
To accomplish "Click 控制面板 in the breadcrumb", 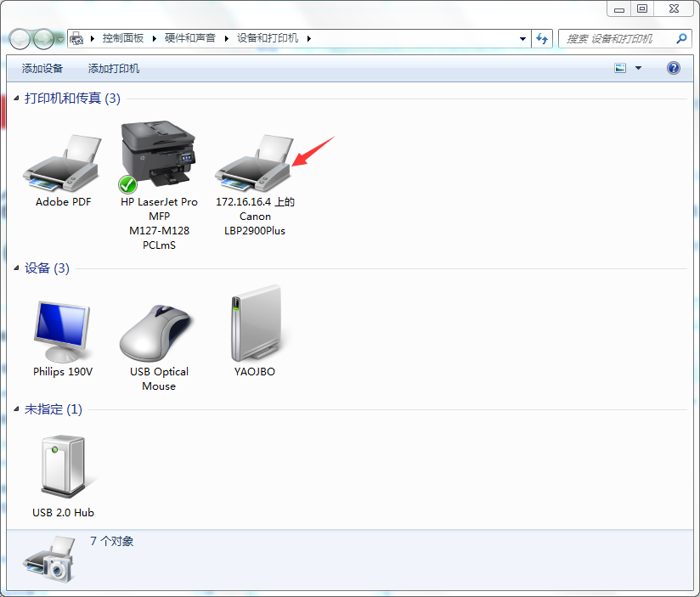I will [123, 38].
